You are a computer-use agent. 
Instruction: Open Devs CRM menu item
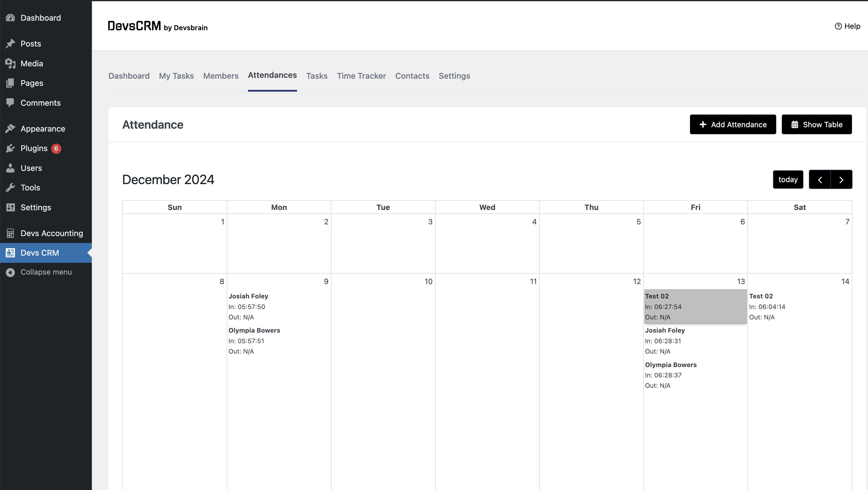point(46,253)
